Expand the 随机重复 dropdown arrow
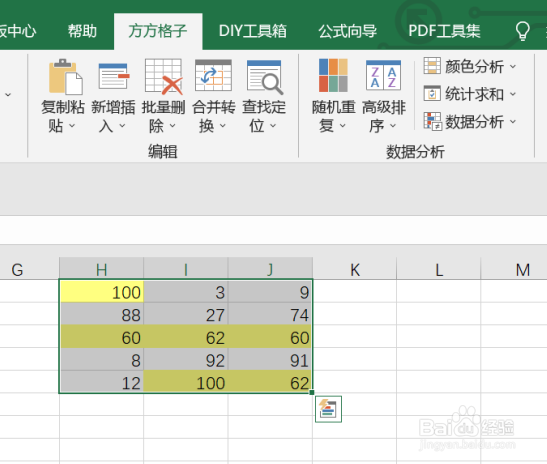The height and width of the screenshot is (464, 547). click(343, 126)
